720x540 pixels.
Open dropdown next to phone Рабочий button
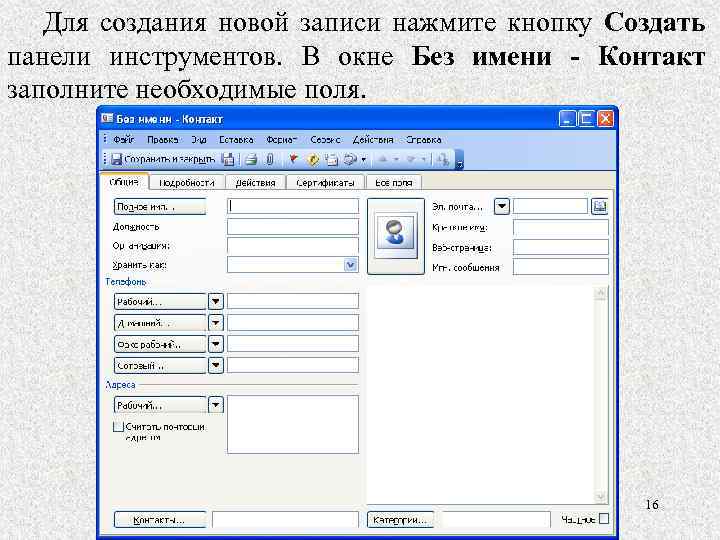(x=215, y=302)
